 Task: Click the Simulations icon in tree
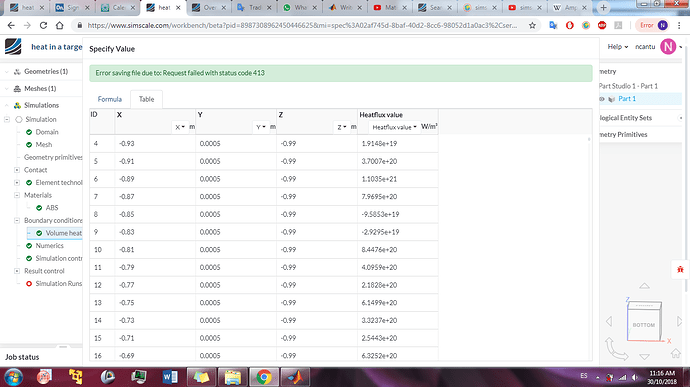click(x=17, y=105)
